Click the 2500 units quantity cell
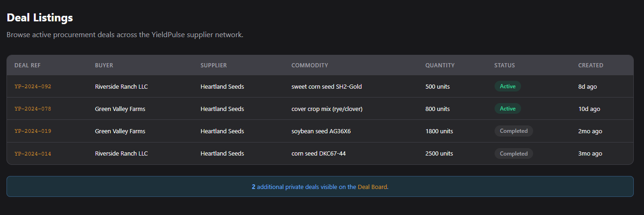 click(439, 154)
